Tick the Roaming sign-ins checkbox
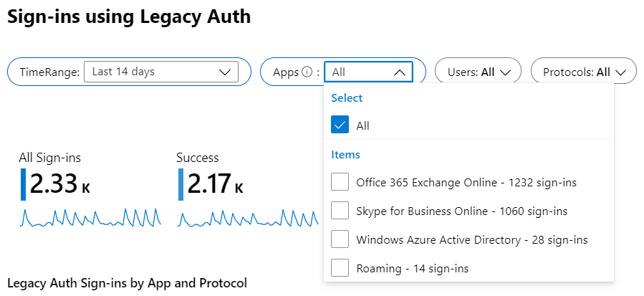 pos(340,268)
